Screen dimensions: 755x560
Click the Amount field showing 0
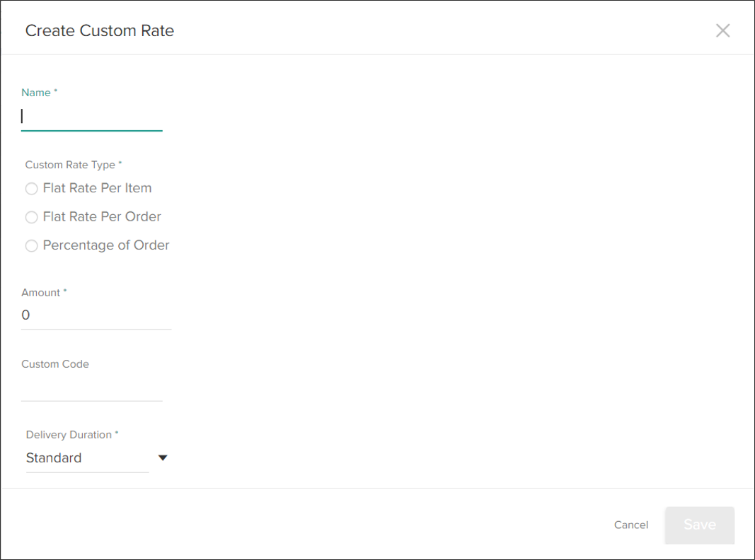[x=96, y=315]
